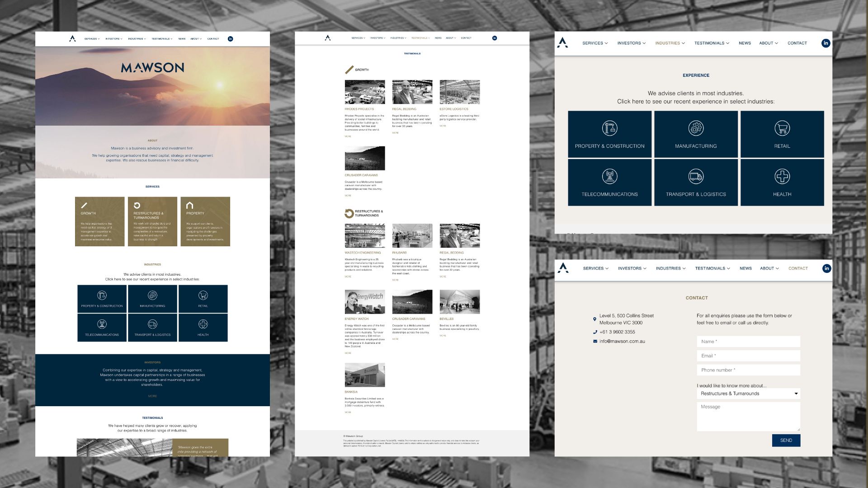
Task: Click the envelope icon beside info@mawson.com.au
Action: click(595, 342)
